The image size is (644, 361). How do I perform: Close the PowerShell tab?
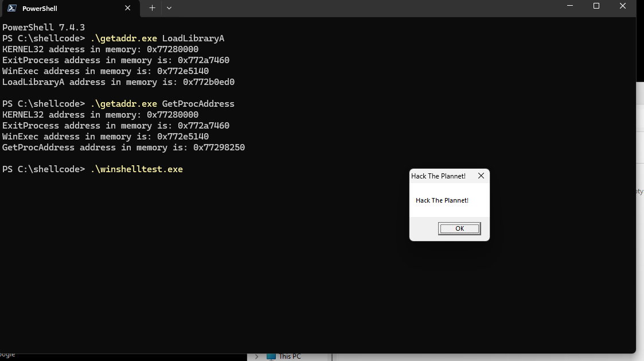pos(128,9)
